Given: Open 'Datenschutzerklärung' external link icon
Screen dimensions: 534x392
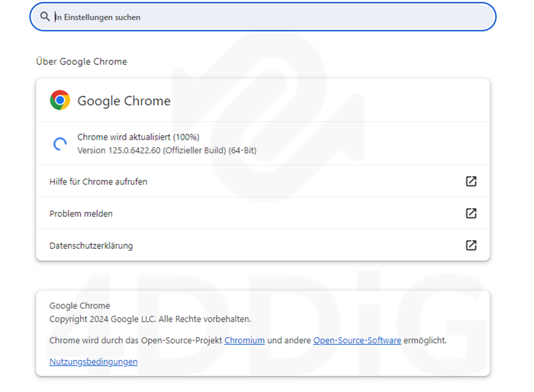Looking at the screenshot, I should click(x=471, y=246).
